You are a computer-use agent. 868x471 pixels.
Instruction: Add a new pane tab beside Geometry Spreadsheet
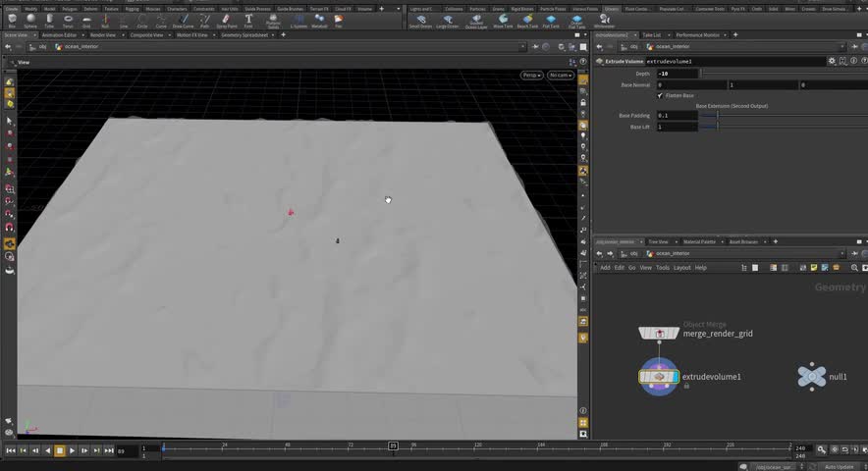(x=284, y=35)
